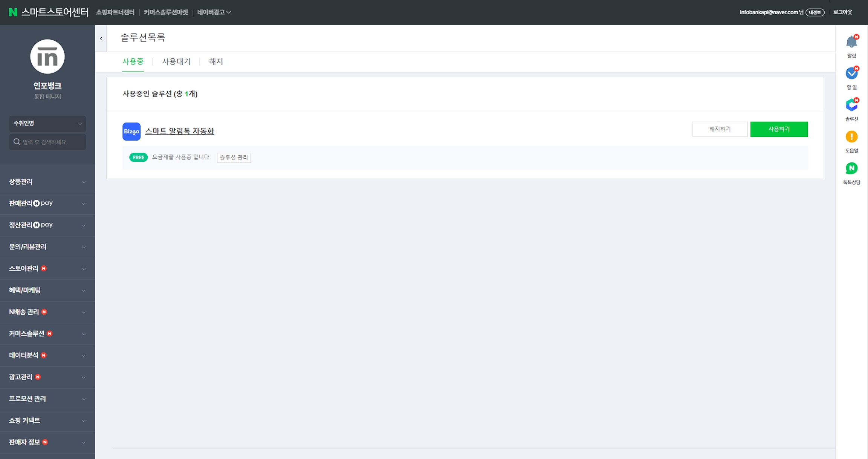Open 톡톡상담 green chat icon

(851, 168)
